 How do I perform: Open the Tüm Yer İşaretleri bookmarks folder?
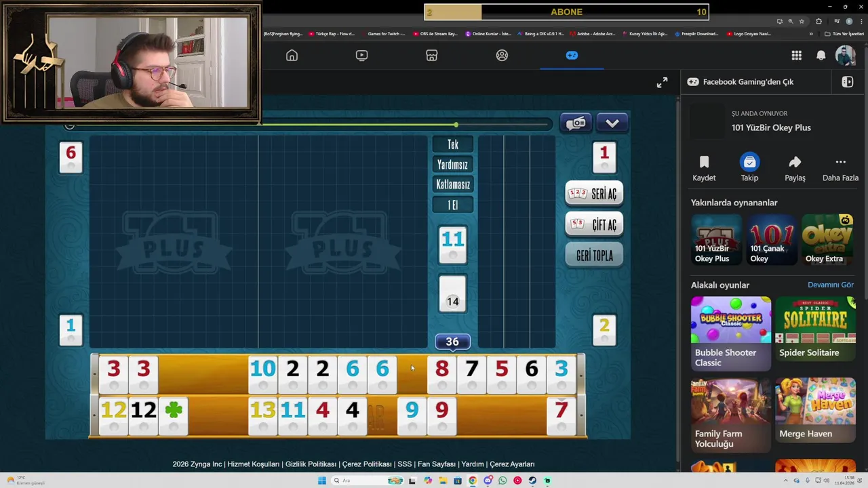pyautogui.click(x=844, y=34)
